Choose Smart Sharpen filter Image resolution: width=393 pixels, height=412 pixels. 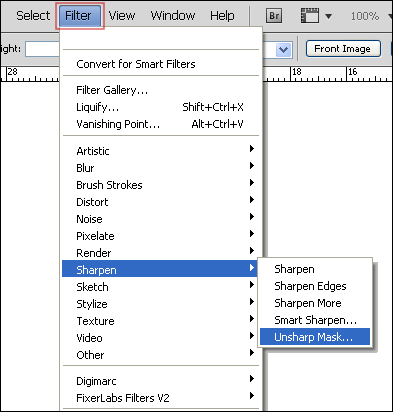pos(315,320)
